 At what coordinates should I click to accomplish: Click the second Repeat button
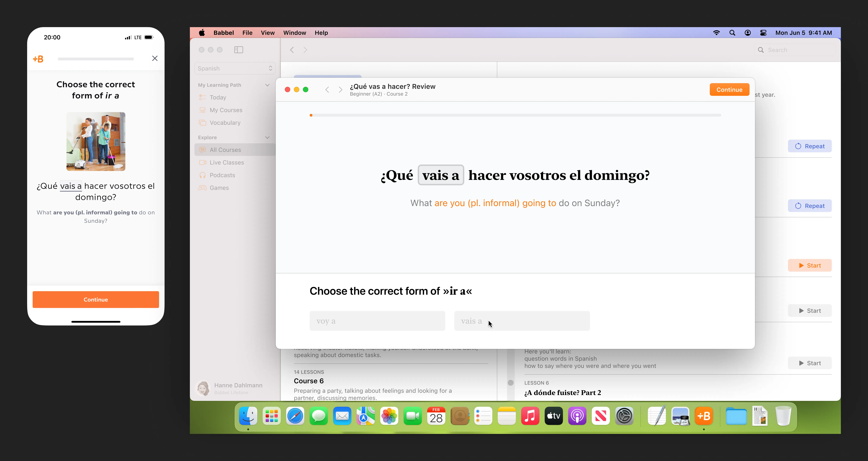pos(809,206)
